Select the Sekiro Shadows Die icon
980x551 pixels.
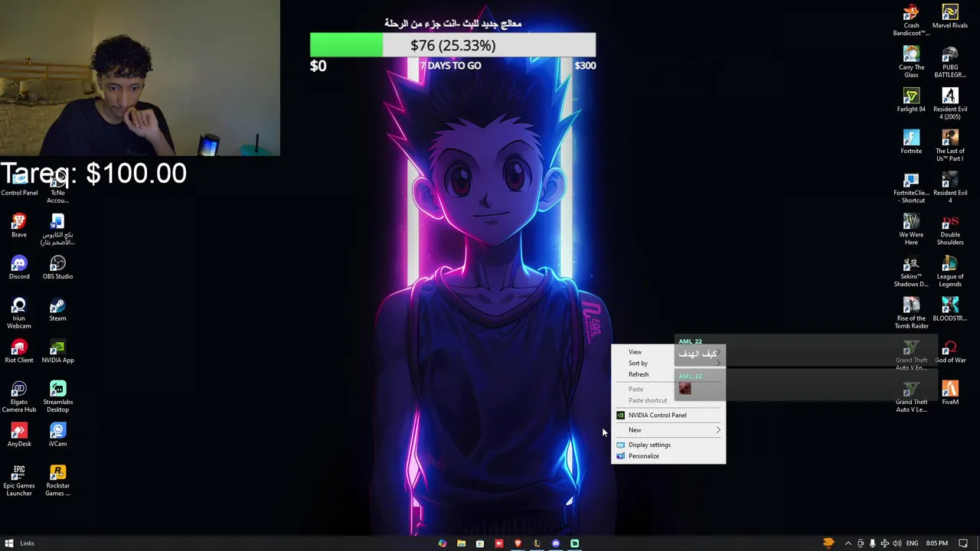pos(911,271)
